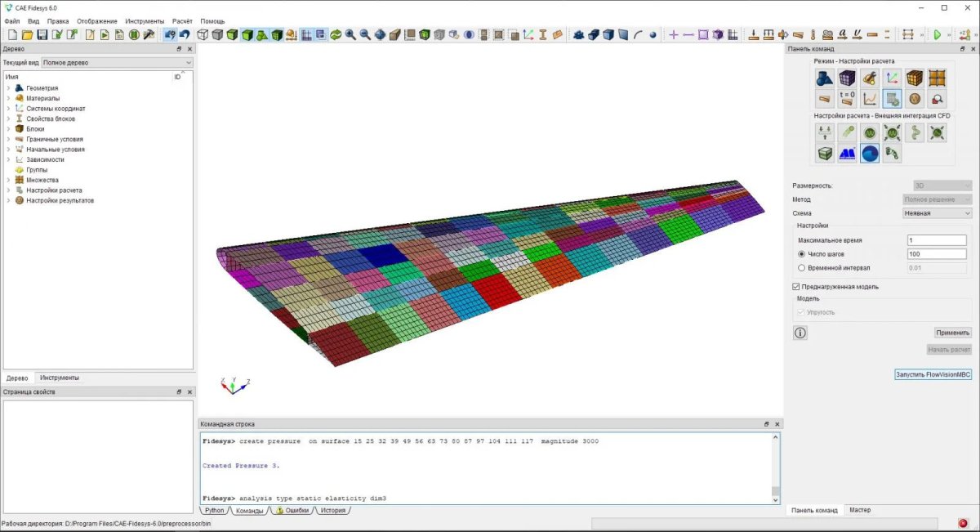Viewport: 980px width, 532px height.
Task: Click the Запустить FlowVisionMBC button
Action: (933, 374)
